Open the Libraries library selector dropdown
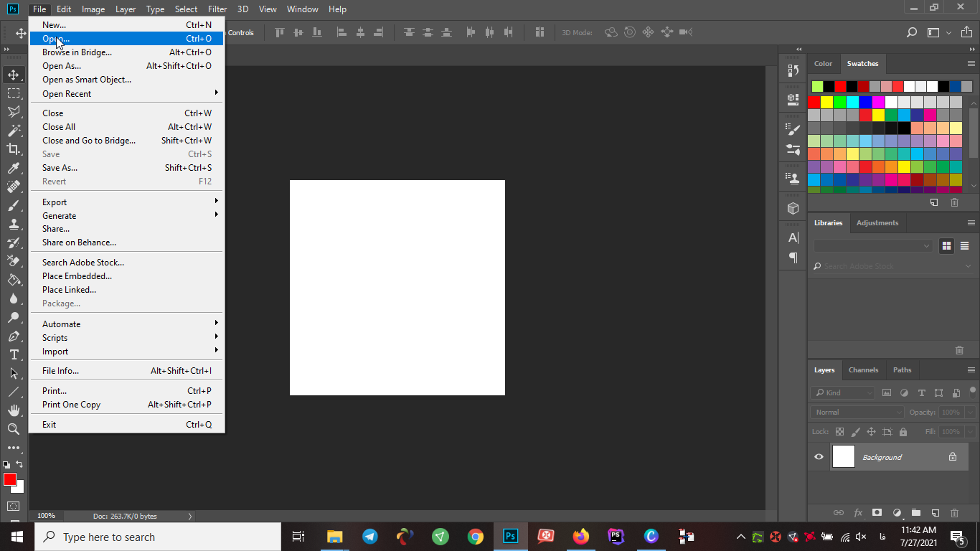Image resolution: width=980 pixels, height=551 pixels. click(873, 245)
